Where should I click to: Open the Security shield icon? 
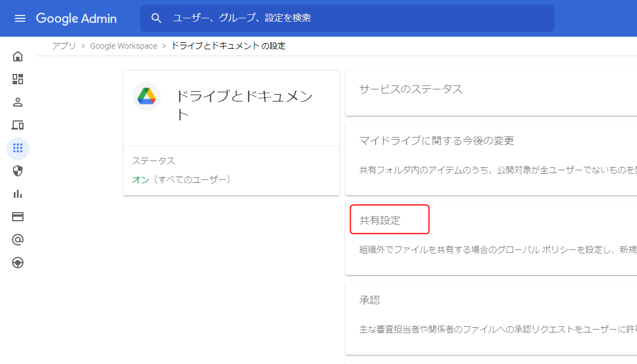(17, 171)
